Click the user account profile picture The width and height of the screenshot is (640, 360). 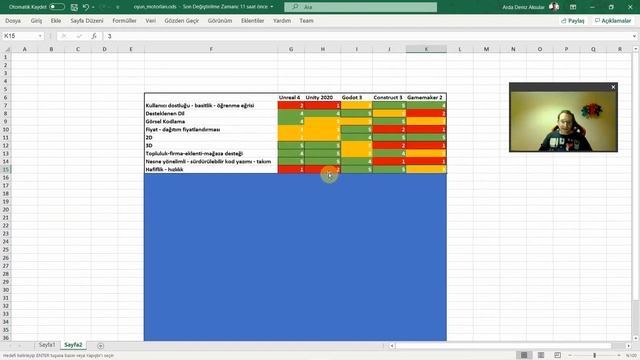pyautogui.click(x=554, y=7)
